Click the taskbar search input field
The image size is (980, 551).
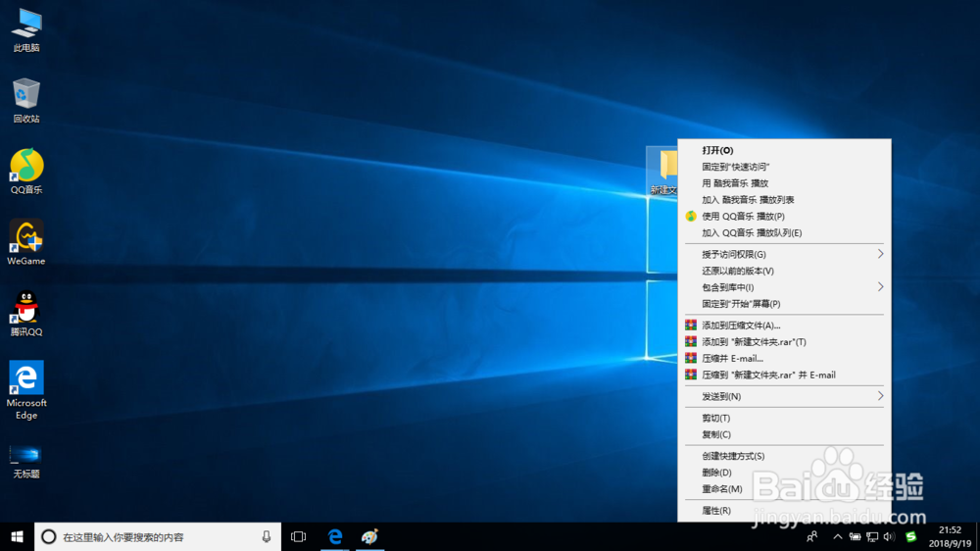pos(158,536)
